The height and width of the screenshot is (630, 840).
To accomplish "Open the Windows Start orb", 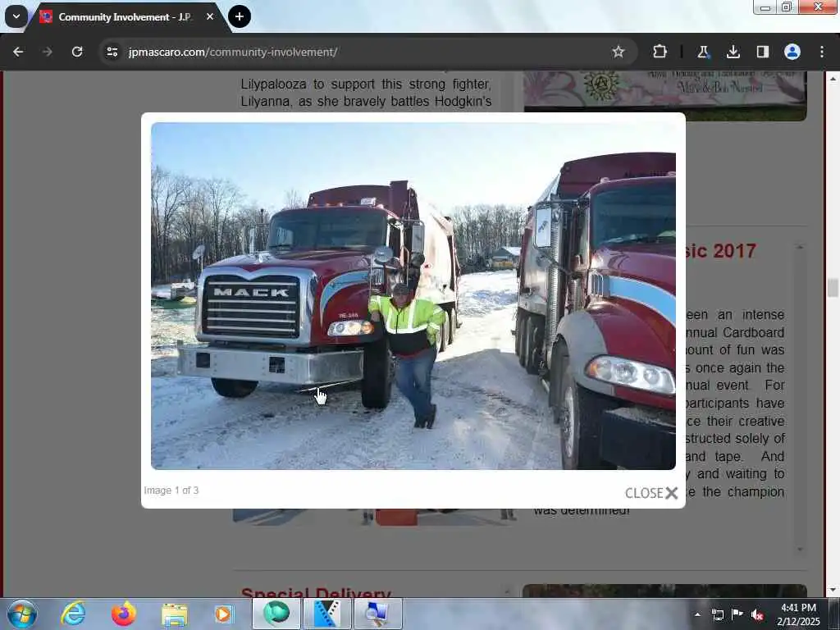I will pos(22,614).
